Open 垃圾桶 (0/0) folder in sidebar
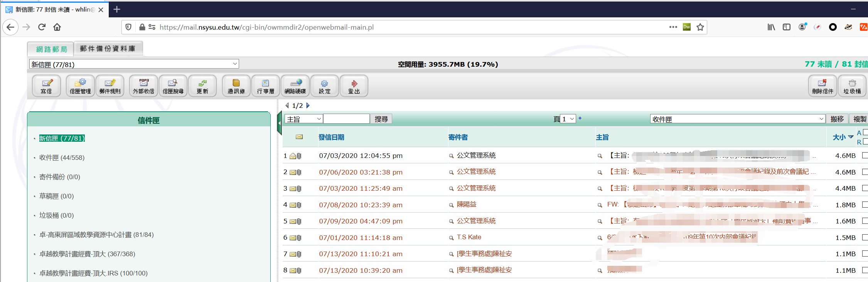This screenshot has width=868, height=282. pyautogui.click(x=56, y=215)
